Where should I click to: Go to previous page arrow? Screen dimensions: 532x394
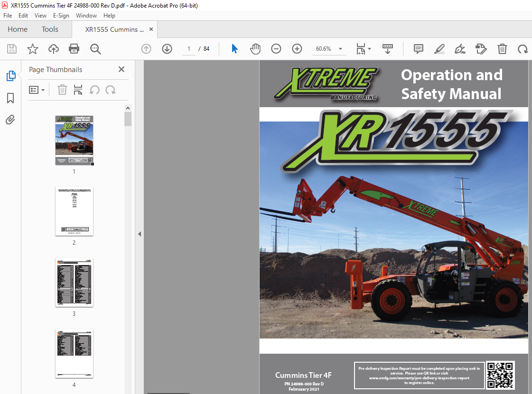pos(146,49)
